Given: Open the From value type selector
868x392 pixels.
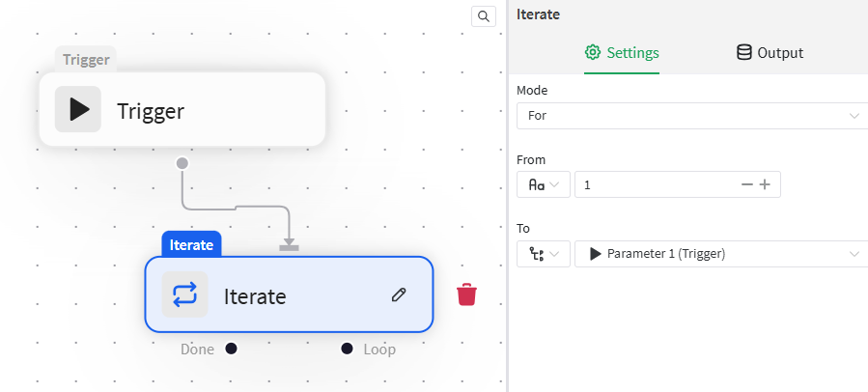Looking at the screenshot, I should coord(543,184).
